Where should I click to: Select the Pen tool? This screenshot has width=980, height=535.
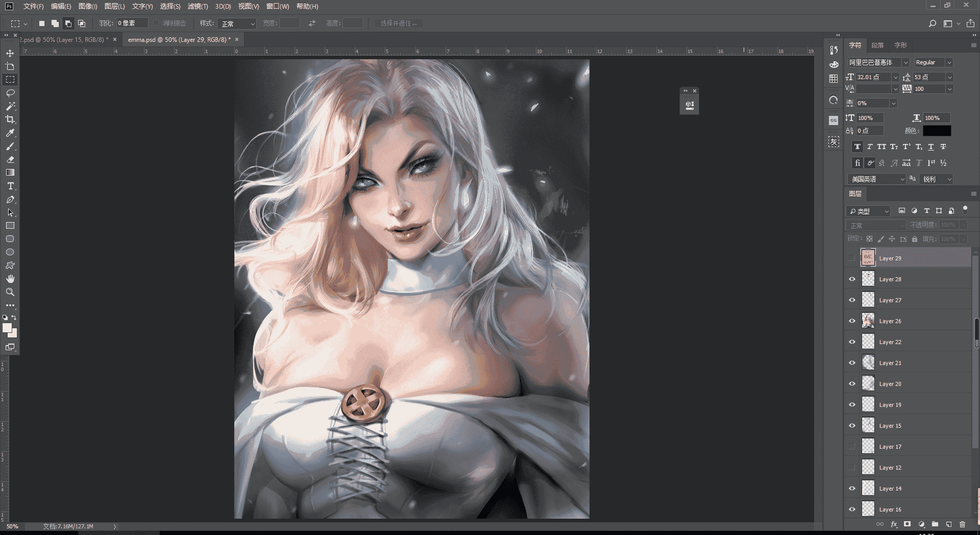(x=10, y=199)
